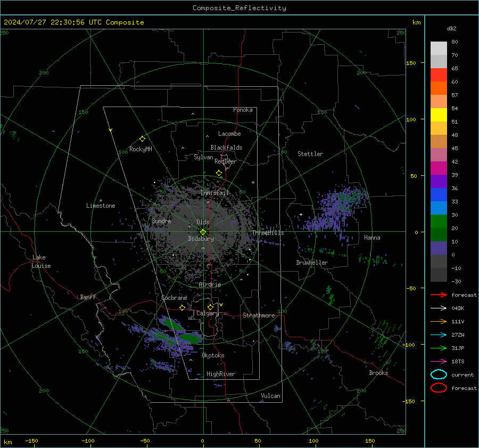479x448 pixels.
Task: Click the yellow diamond marker above Calgary
Action: click(210, 307)
